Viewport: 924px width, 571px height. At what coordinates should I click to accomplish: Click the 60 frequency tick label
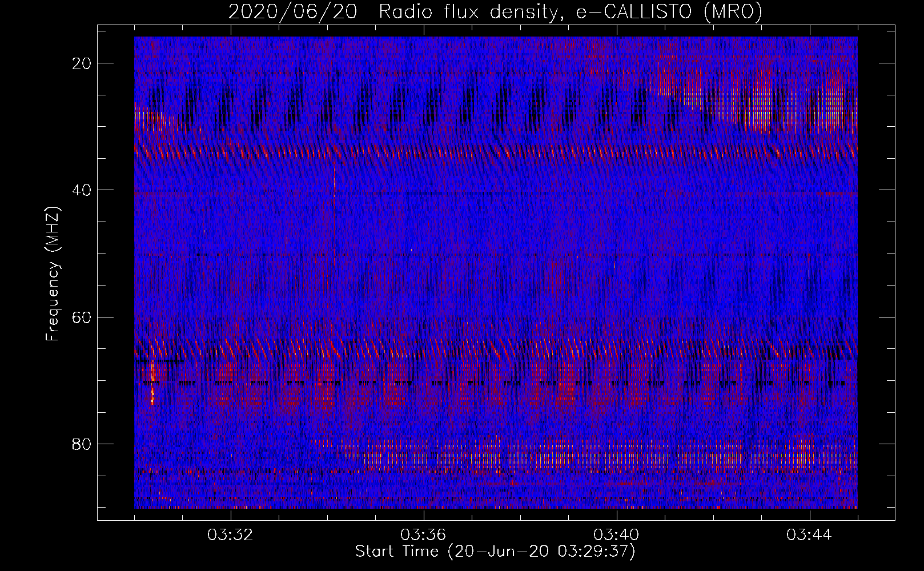[x=82, y=317]
